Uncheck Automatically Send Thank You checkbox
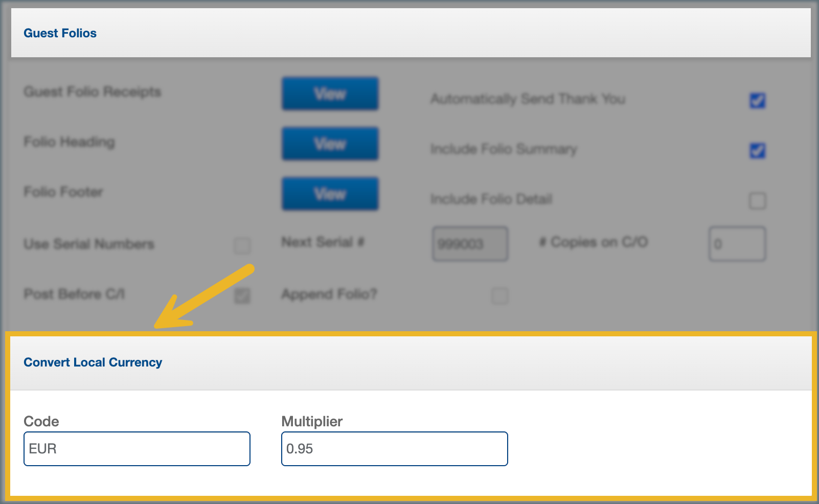 [x=757, y=100]
